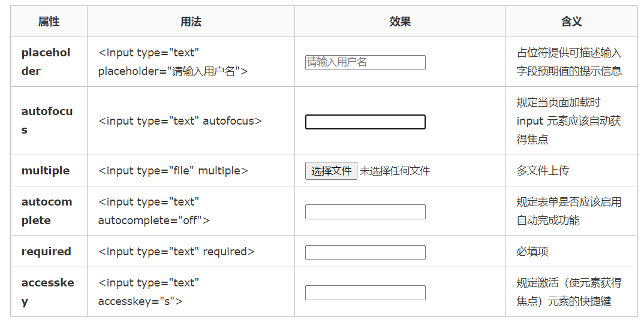Click the text autofocus usage code
The image size is (644, 320).
180,121
